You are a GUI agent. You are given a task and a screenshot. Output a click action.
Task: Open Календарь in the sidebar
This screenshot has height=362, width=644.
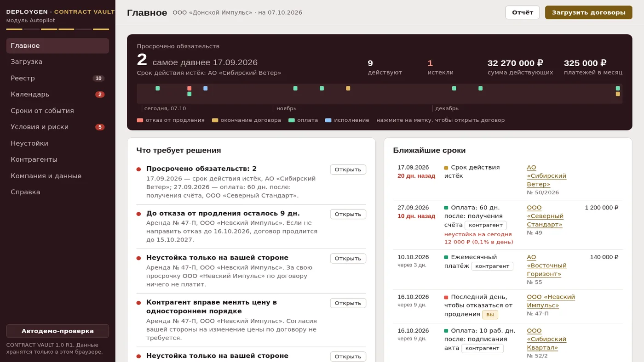(57, 95)
